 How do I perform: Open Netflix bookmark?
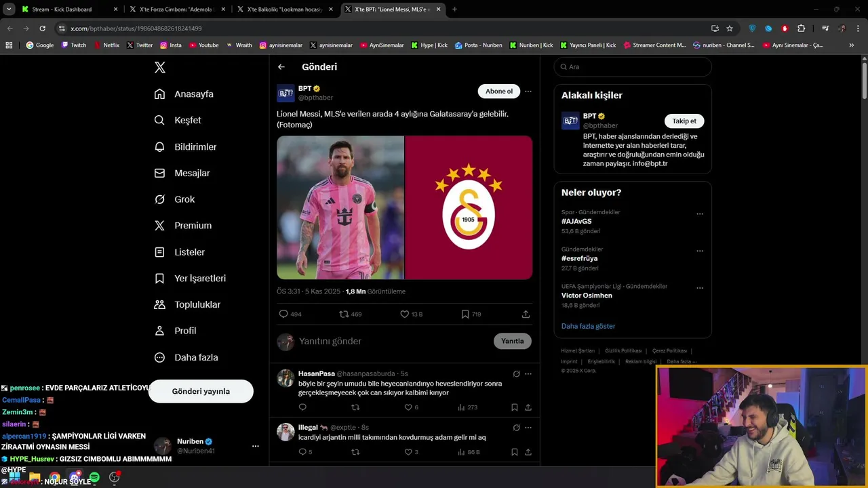(x=105, y=45)
